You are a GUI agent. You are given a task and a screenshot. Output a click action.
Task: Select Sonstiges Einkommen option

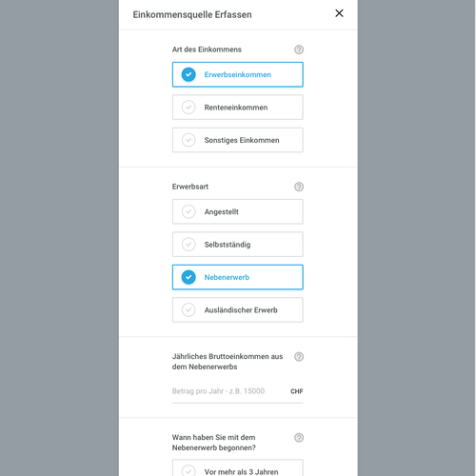click(238, 140)
